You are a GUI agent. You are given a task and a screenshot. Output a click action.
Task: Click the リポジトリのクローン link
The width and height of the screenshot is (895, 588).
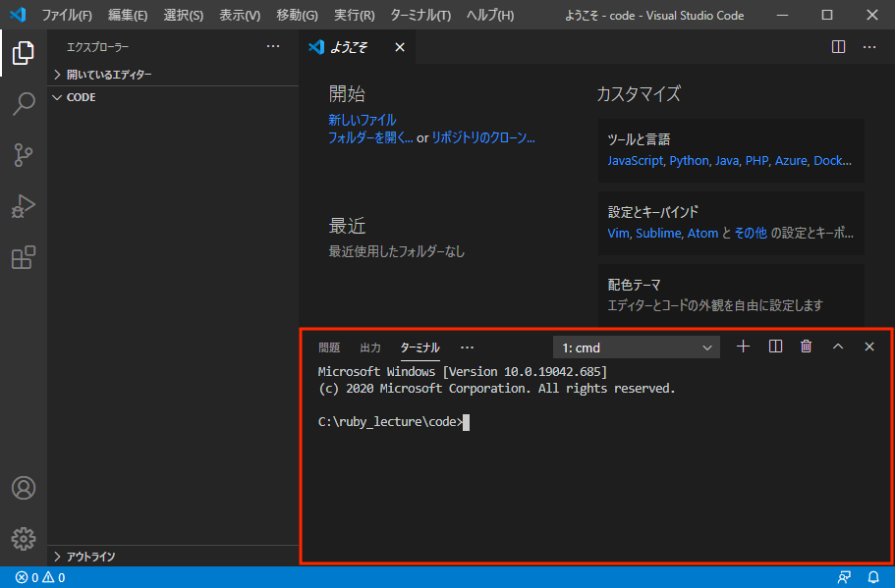point(483,137)
